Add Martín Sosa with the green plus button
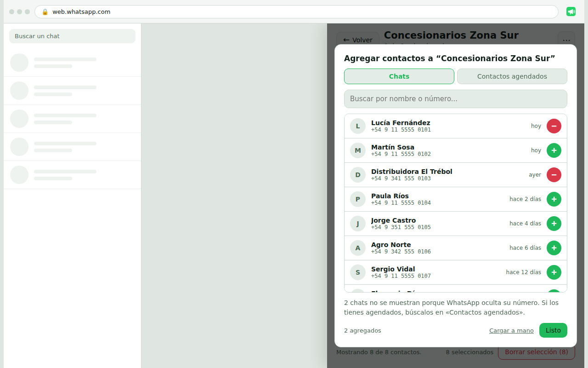 (554, 150)
